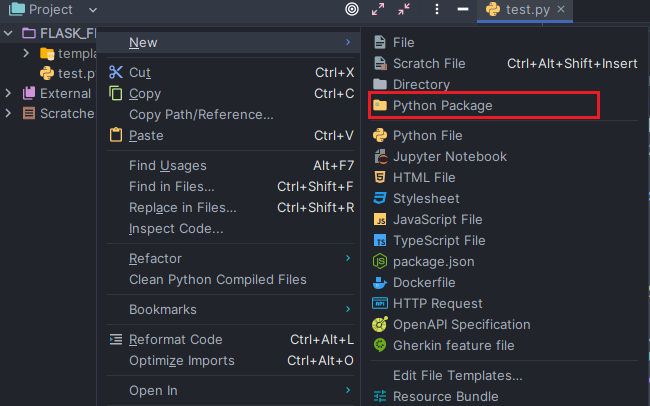Viewport: 650px width, 406px height.
Task: Choose Python File in the New submenu
Action: click(x=427, y=135)
